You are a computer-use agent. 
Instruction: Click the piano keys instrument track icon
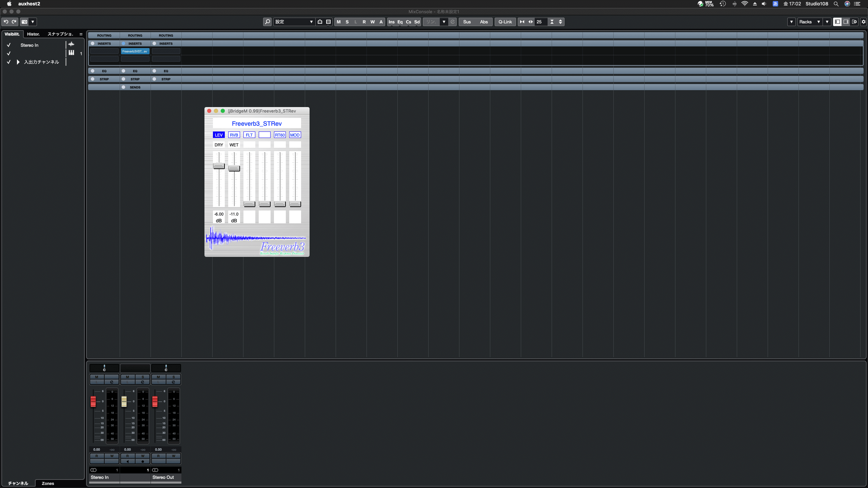(71, 53)
